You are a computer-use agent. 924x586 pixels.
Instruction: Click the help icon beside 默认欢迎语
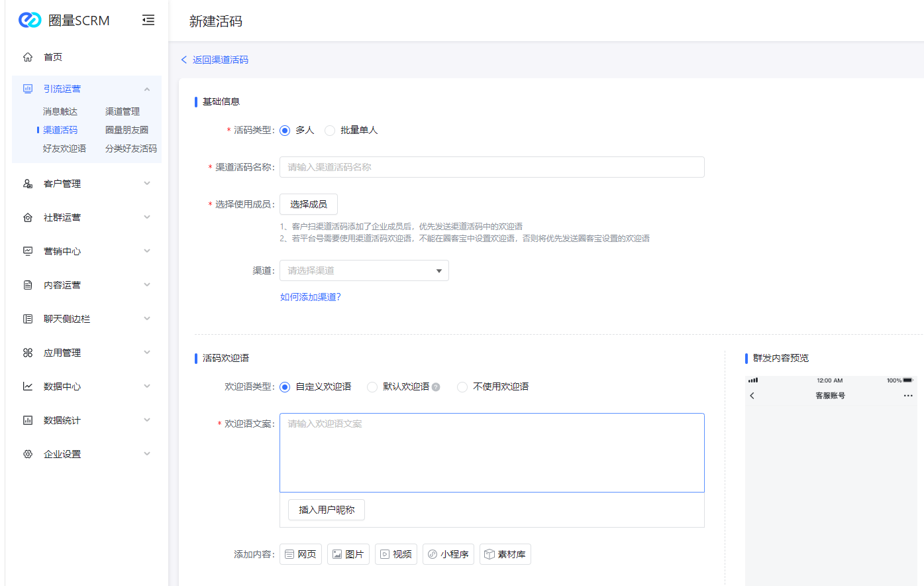coord(436,387)
